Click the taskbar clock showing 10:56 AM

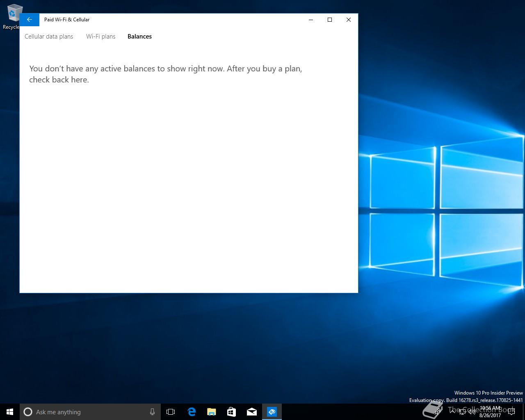490,412
